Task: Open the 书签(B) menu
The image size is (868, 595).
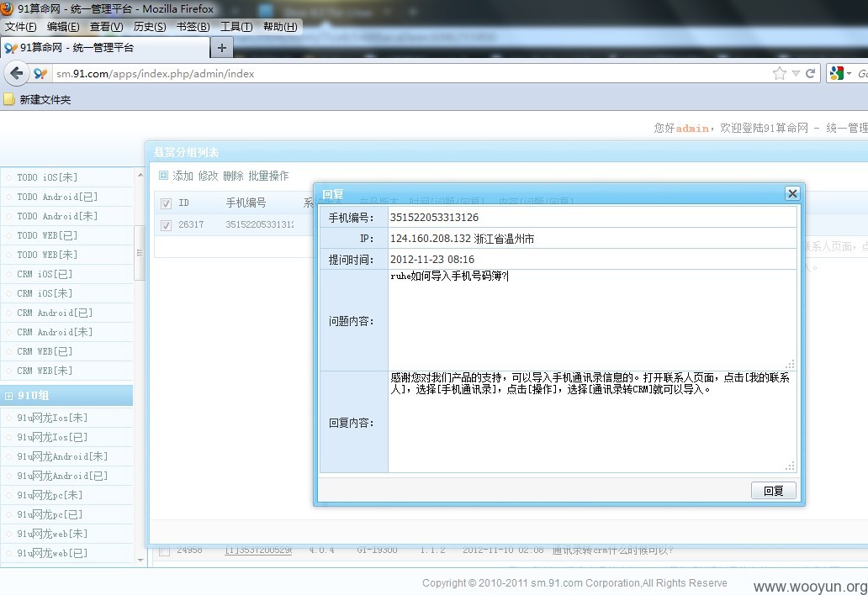Action: coord(193,27)
